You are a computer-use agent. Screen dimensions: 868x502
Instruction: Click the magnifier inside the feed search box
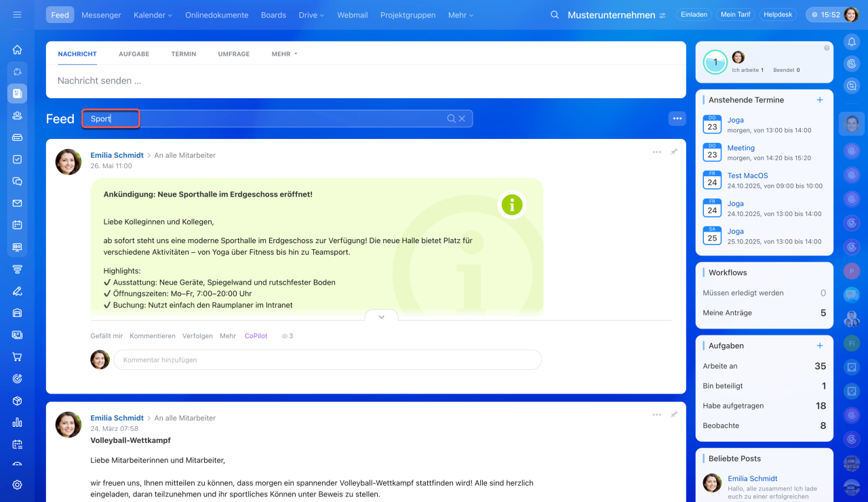point(451,119)
